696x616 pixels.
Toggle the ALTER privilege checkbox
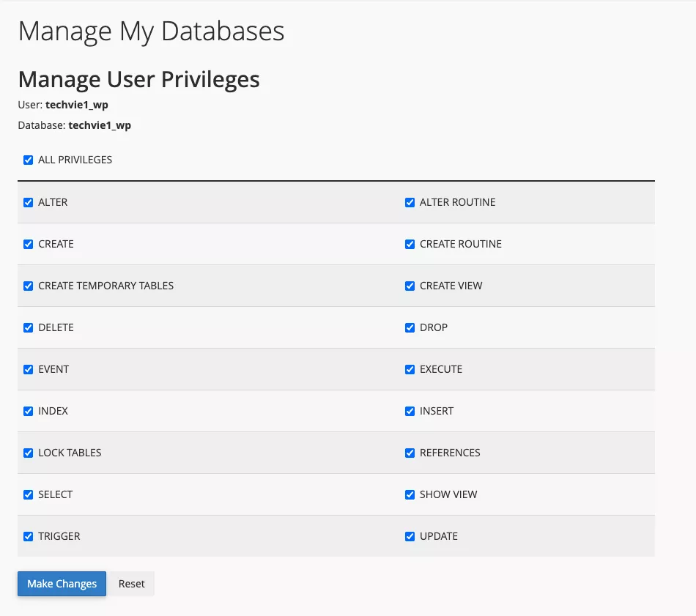(x=29, y=202)
